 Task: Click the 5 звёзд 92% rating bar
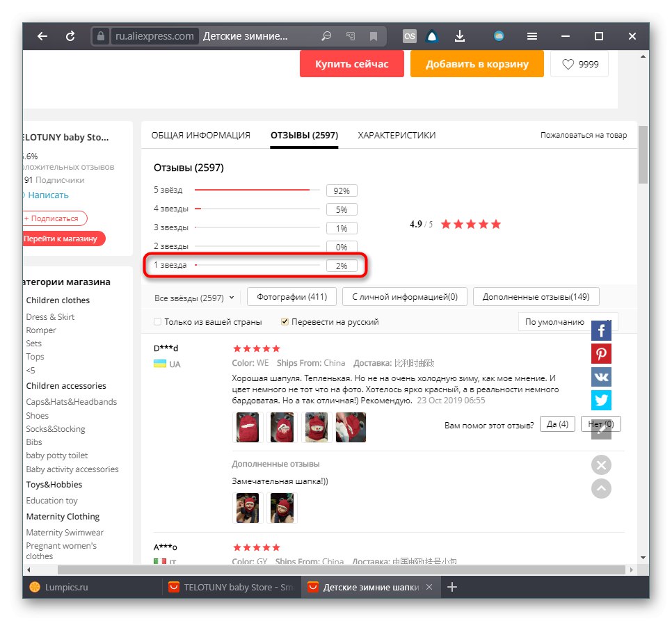[x=255, y=190]
